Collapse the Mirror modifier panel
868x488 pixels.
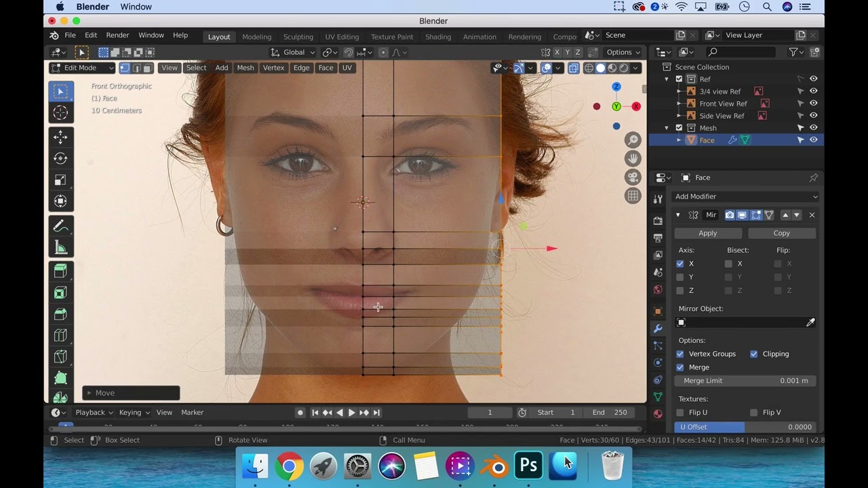click(x=677, y=215)
